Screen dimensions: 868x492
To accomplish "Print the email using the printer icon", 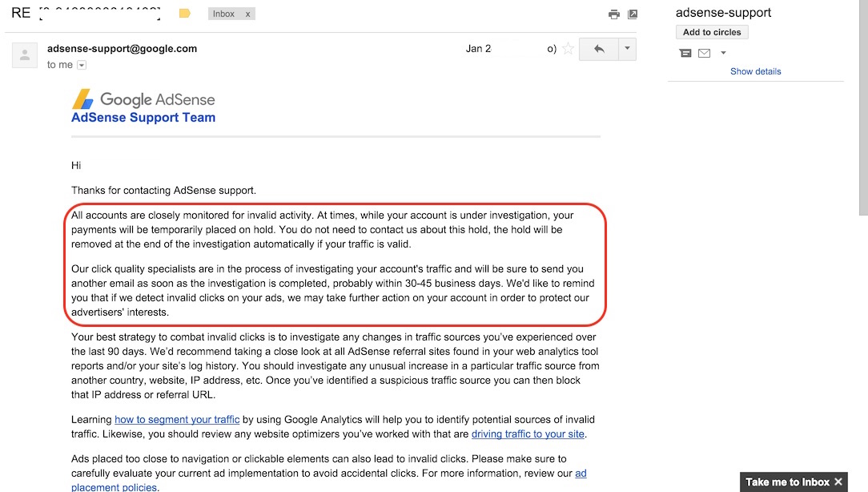I will 614,14.
